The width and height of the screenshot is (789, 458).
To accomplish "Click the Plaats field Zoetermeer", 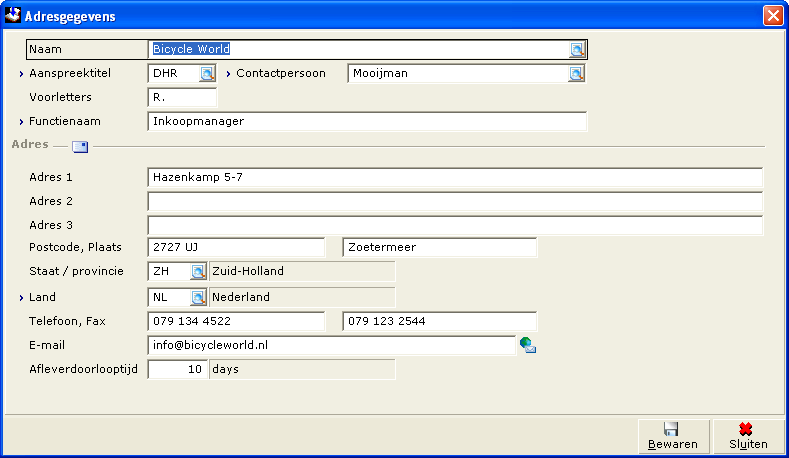I will (x=440, y=247).
